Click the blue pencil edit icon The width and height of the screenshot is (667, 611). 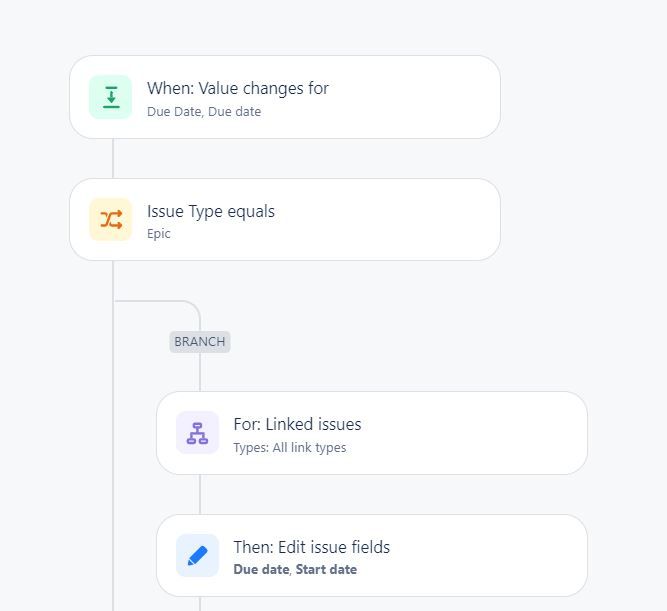coord(197,556)
